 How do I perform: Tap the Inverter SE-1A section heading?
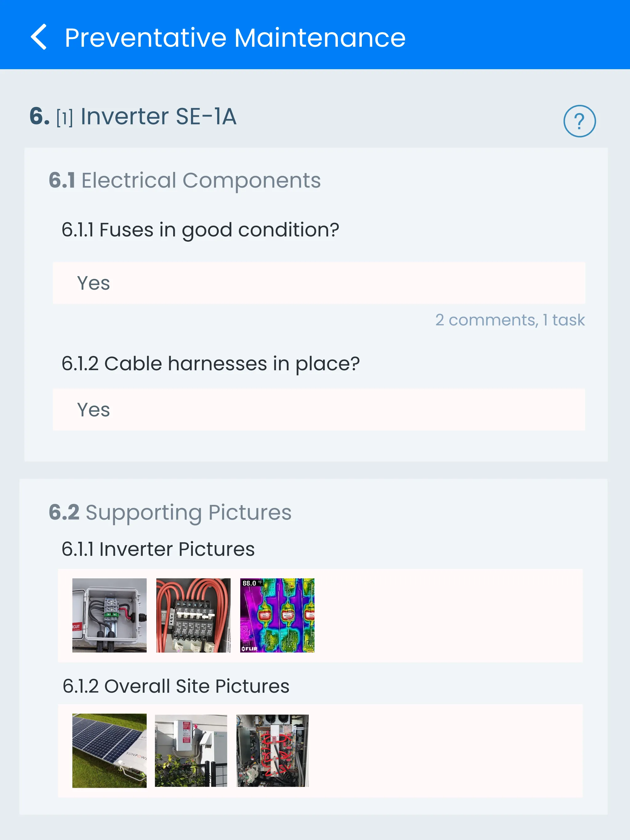click(158, 117)
